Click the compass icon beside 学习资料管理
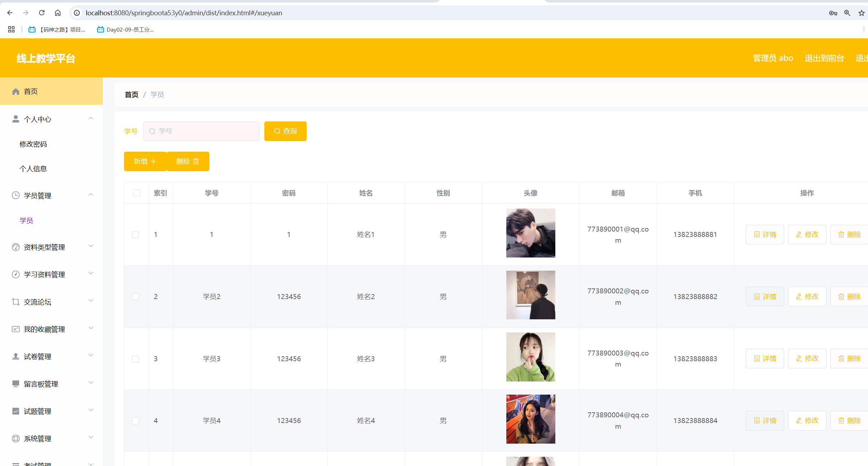Image resolution: width=868 pixels, height=466 pixels. click(x=16, y=275)
